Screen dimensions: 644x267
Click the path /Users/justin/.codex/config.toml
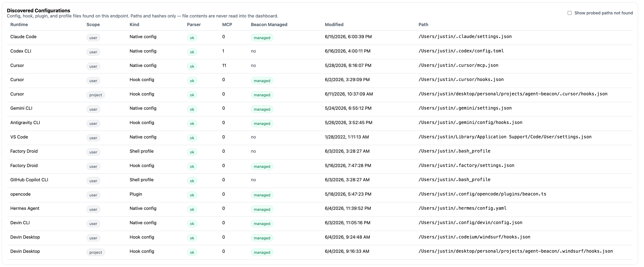click(x=461, y=51)
